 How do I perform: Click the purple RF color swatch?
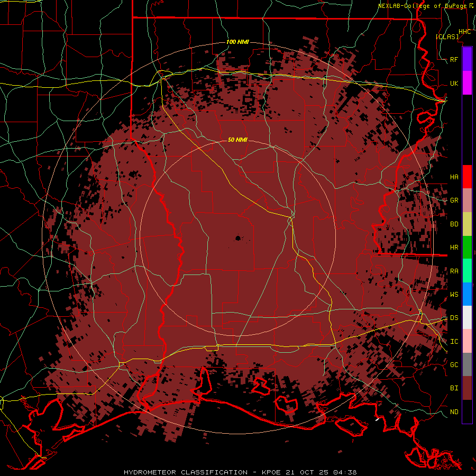click(x=467, y=59)
